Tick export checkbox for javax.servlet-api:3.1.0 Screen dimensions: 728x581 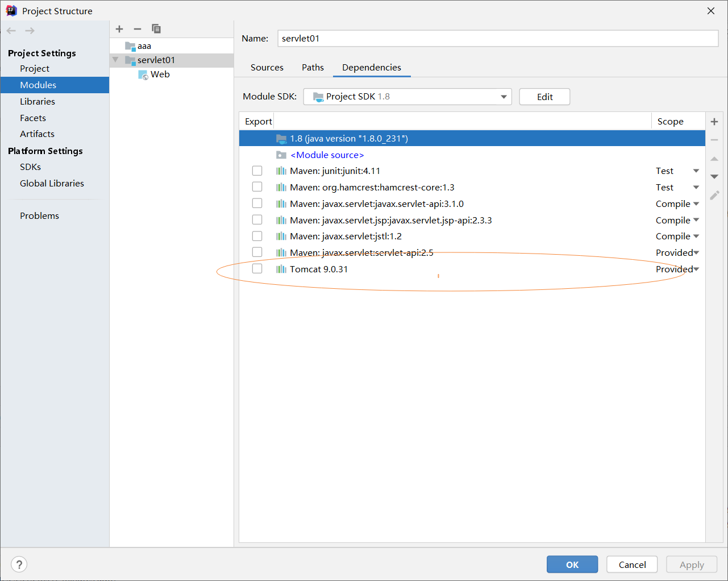click(x=257, y=204)
